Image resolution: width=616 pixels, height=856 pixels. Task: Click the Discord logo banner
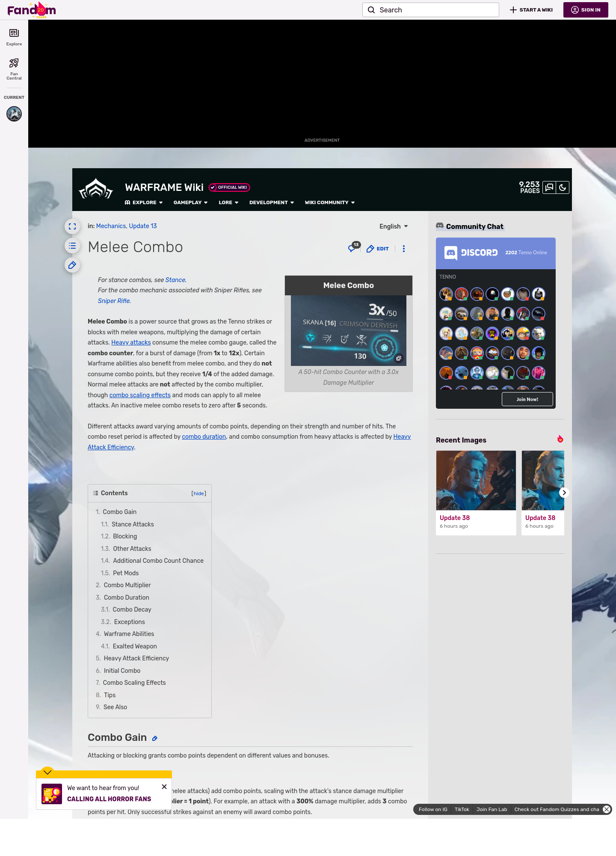point(471,253)
